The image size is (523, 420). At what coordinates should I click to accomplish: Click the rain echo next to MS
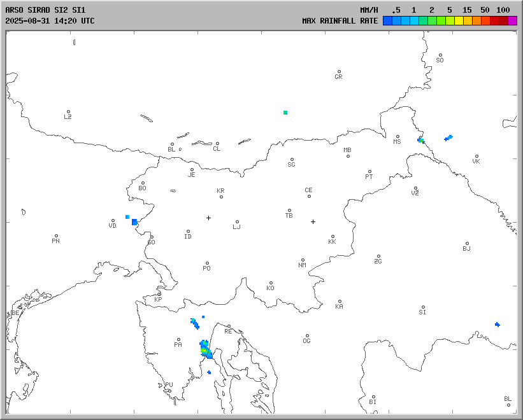click(x=420, y=140)
